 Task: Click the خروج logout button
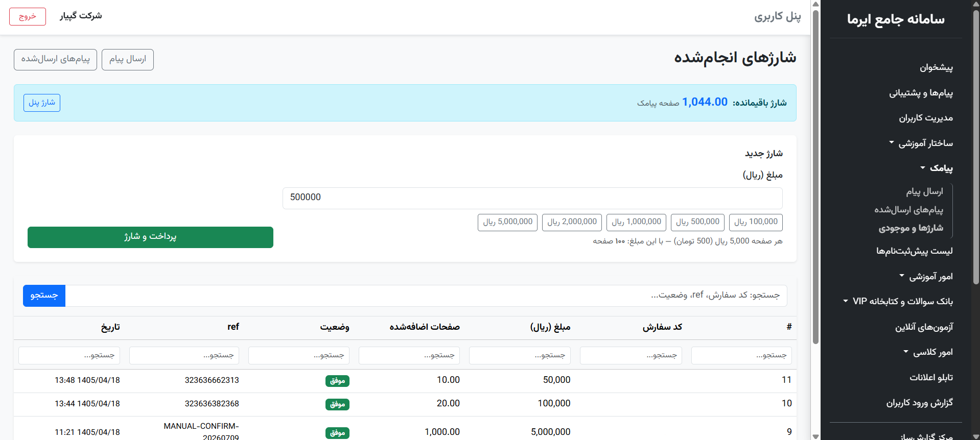pos(28,16)
